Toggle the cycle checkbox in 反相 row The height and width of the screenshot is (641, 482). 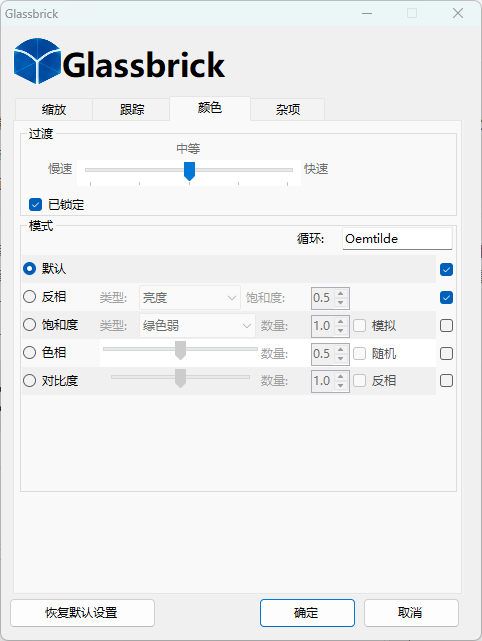point(446,297)
